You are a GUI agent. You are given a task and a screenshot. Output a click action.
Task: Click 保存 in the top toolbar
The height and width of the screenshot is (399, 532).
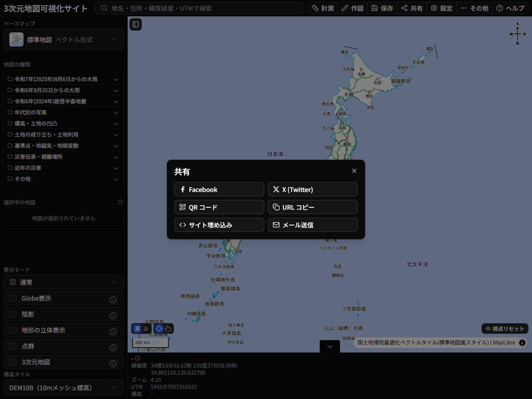point(382,8)
